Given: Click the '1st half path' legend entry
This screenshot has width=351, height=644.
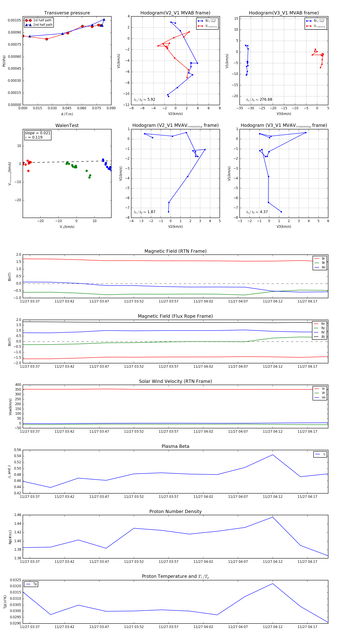Looking at the screenshot, I should 38,20.
